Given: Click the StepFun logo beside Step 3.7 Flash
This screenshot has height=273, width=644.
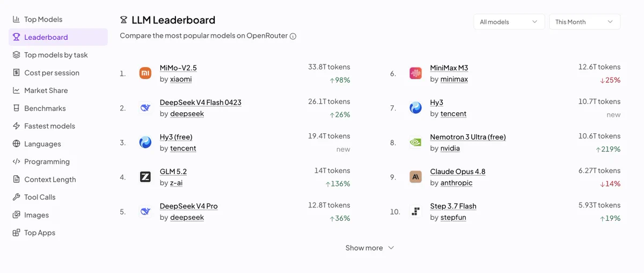Looking at the screenshot, I should pyautogui.click(x=415, y=212).
